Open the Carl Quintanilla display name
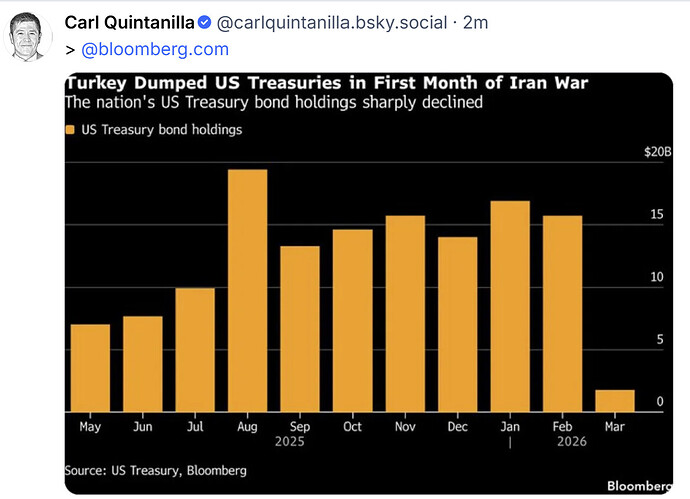 coord(129,22)
